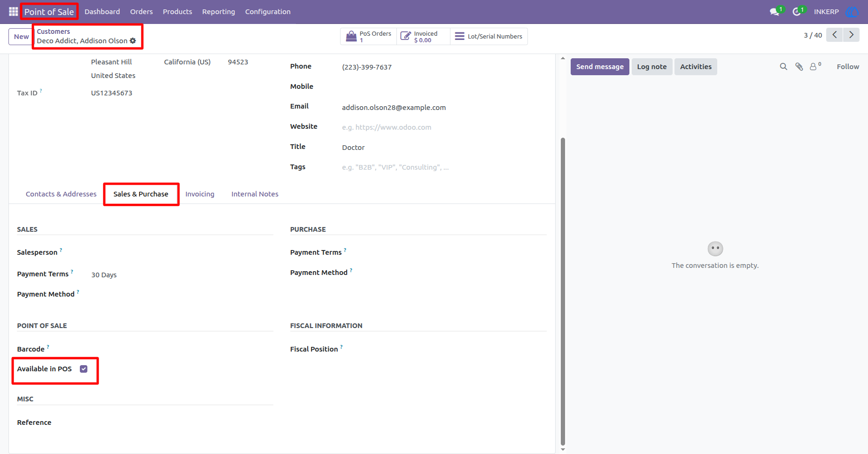The image size is (868, 454).
Task: Click into the Barcode input field
Action: click(182, 349)
